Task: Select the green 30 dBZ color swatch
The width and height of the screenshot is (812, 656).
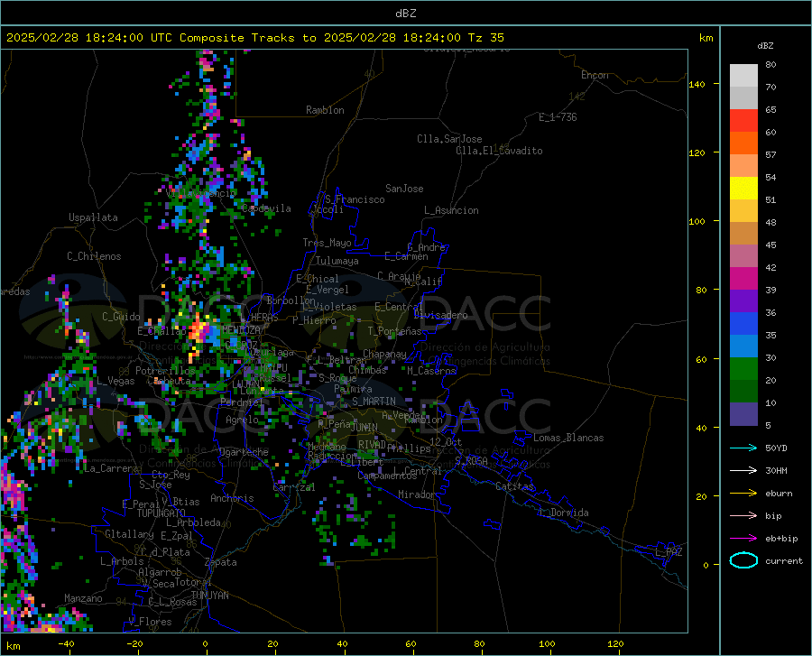Action: 743,369
